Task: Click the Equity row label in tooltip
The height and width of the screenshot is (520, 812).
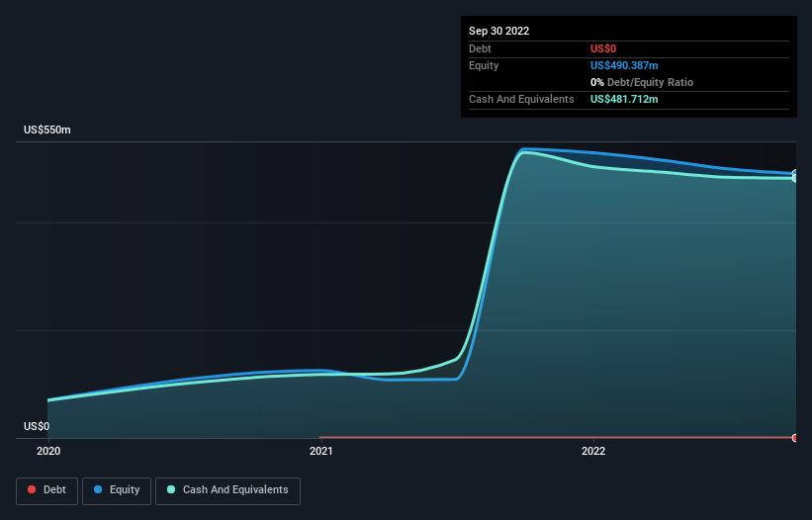Action: (x=484, y=65)
